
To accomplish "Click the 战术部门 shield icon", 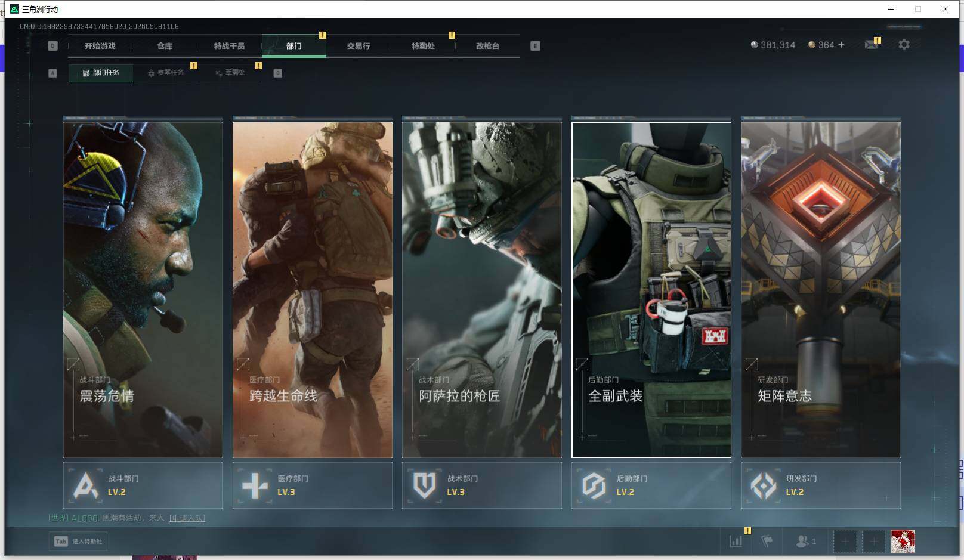I will click(x=424, y=485).
